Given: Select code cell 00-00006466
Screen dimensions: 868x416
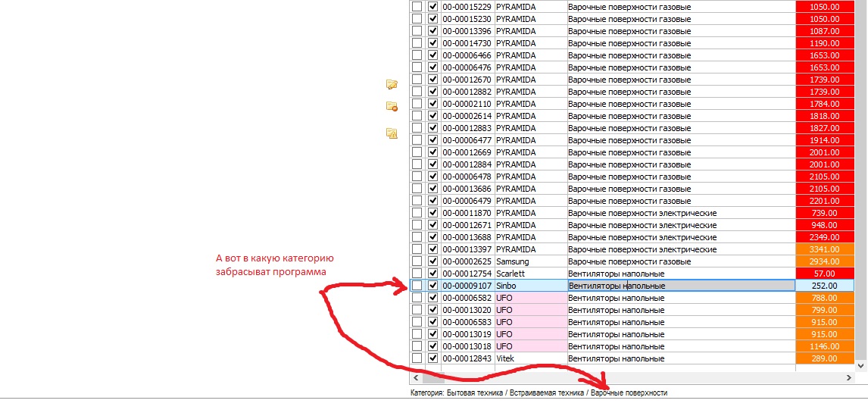Looking at the screenshot, I should (x=468, y=55).
